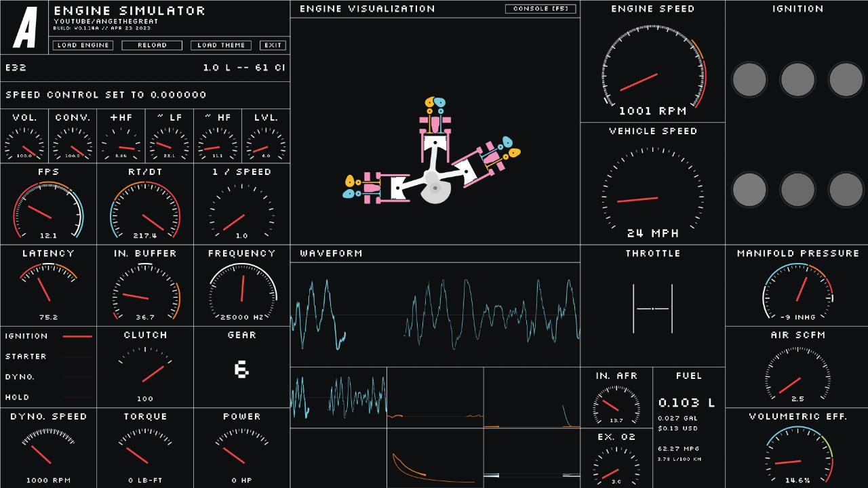
Task: Toggle the Starter indicator
Action: 77,357
